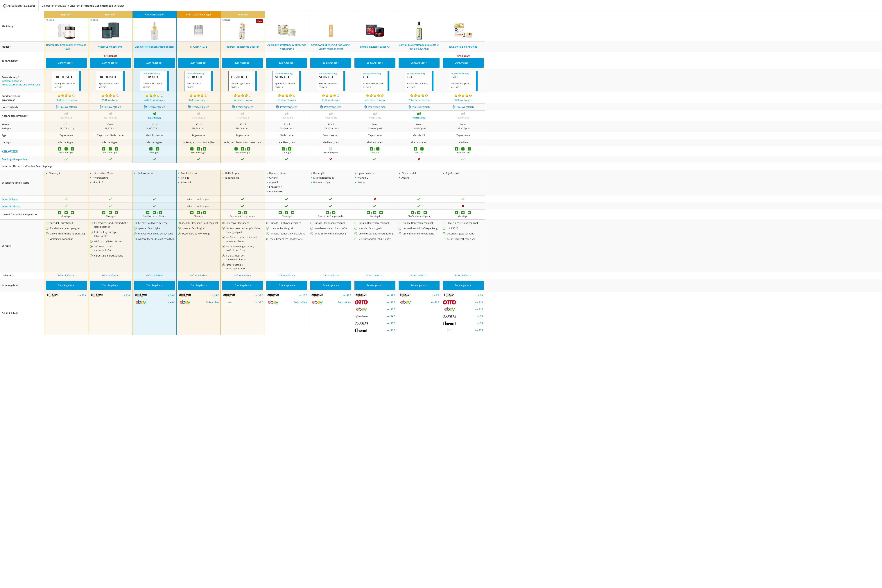The image size is (882, 588).
Task: Open the ebay logo at ca. 49 €
Action: [141, 302]
